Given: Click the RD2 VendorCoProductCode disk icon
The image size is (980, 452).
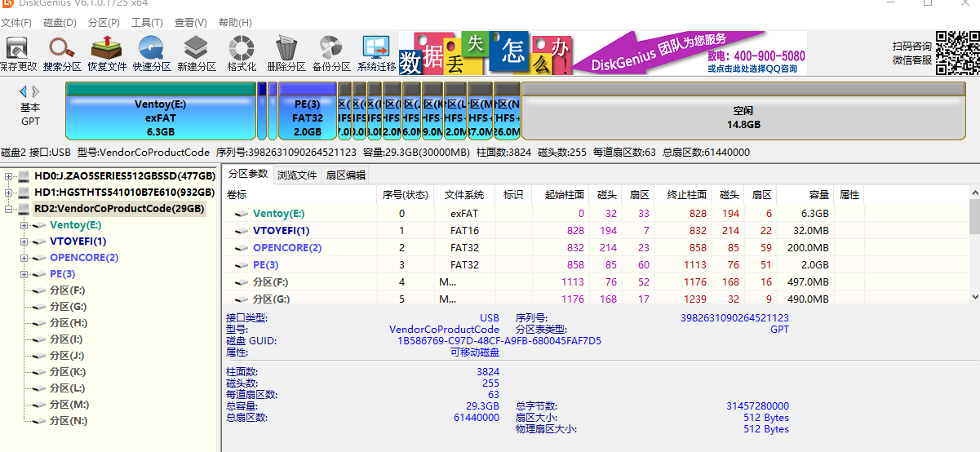Looking at the screenshot, I should click(x=24, y=209).
